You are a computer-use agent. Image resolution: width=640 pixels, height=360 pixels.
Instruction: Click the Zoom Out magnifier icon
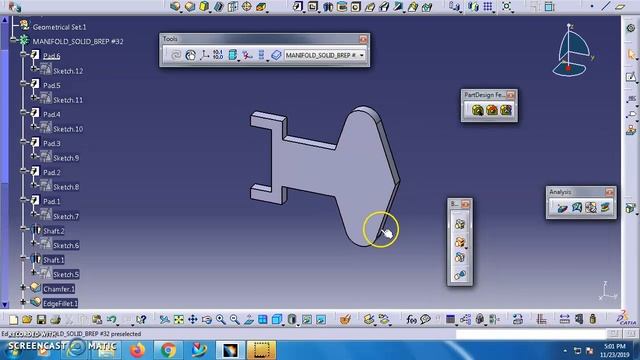pos(235,319)
